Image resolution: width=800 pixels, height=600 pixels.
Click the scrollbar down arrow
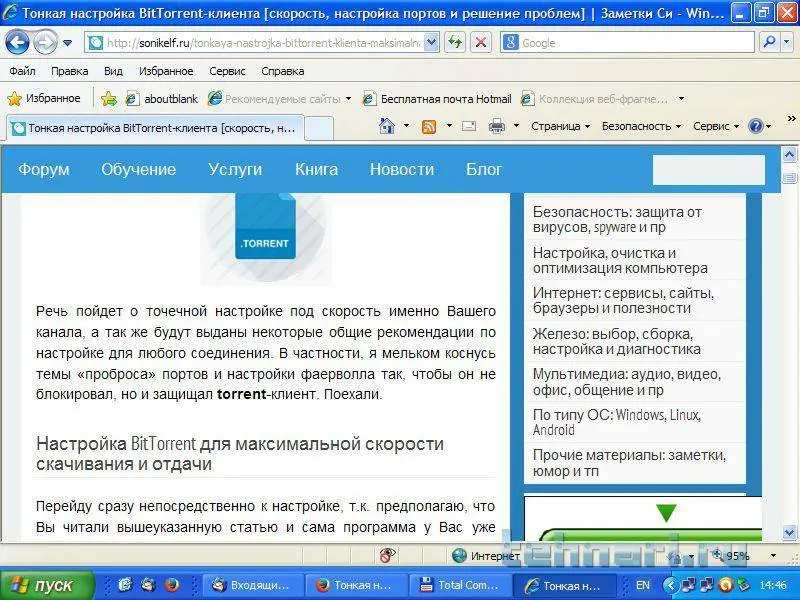(x=789, y=533)
